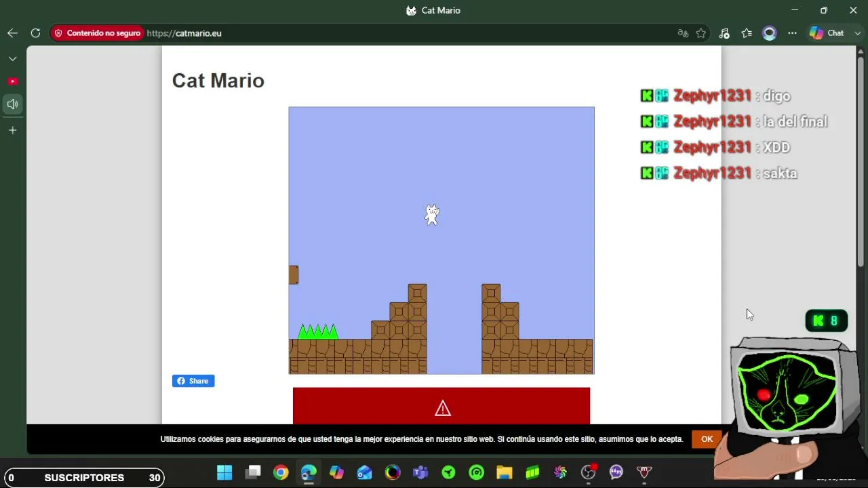Click the chat message ending in 'digo'
The height and width of the screenshot is (488, 868).
click(x=715, y=96)
